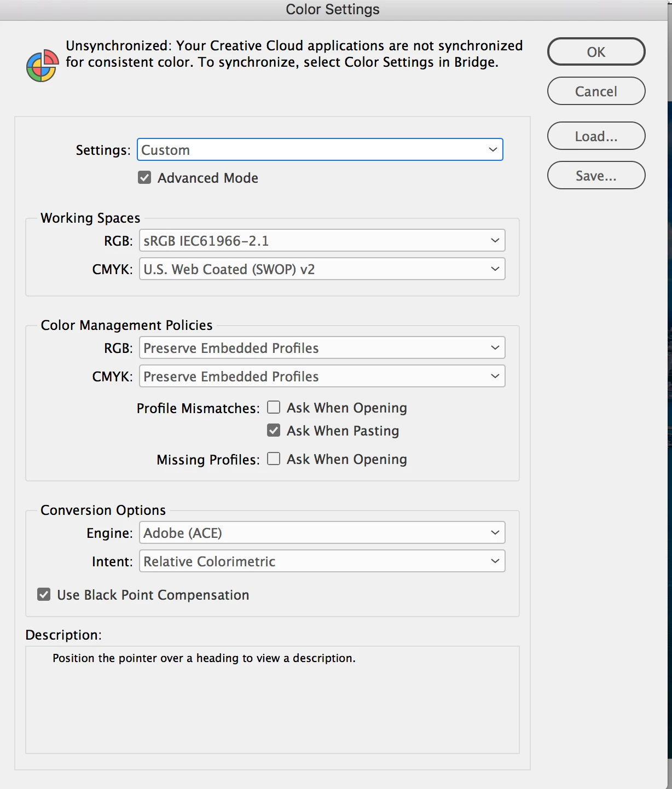The width and height of the screenshot is (672, 789).
Task: Open the Working Spaces RGB dropdown
Action: point(322,240)
